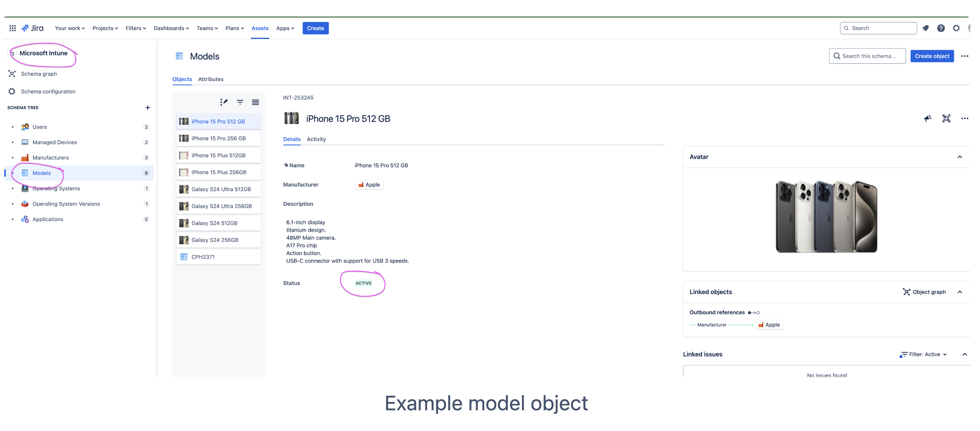Collapse the Linked issues section

click(965, 354)
